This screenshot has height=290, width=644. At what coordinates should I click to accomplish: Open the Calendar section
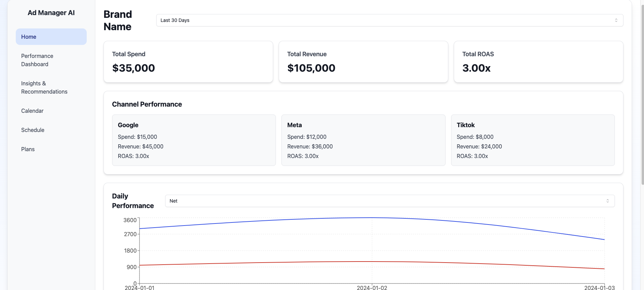(x=51, y=111)
